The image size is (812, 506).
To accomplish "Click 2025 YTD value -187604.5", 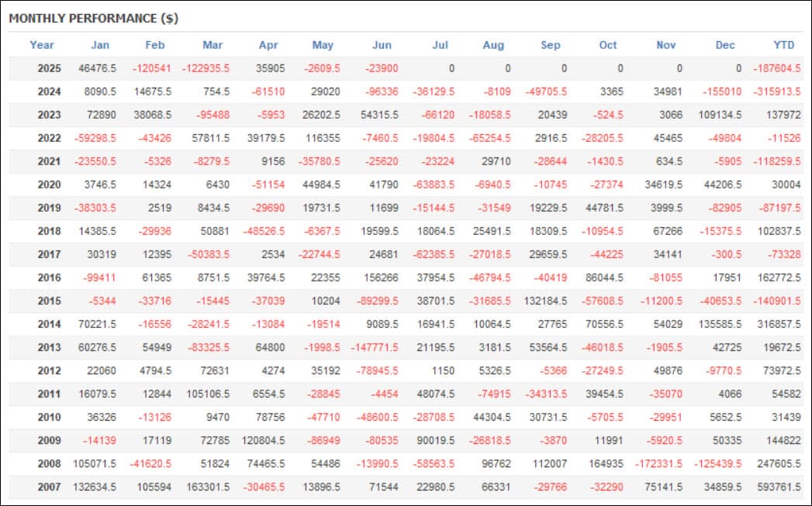I will (x=777, y=68).
